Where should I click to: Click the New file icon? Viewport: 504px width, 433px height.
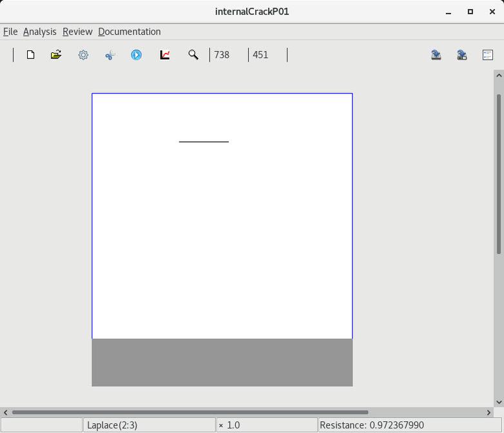pos(30,55)
